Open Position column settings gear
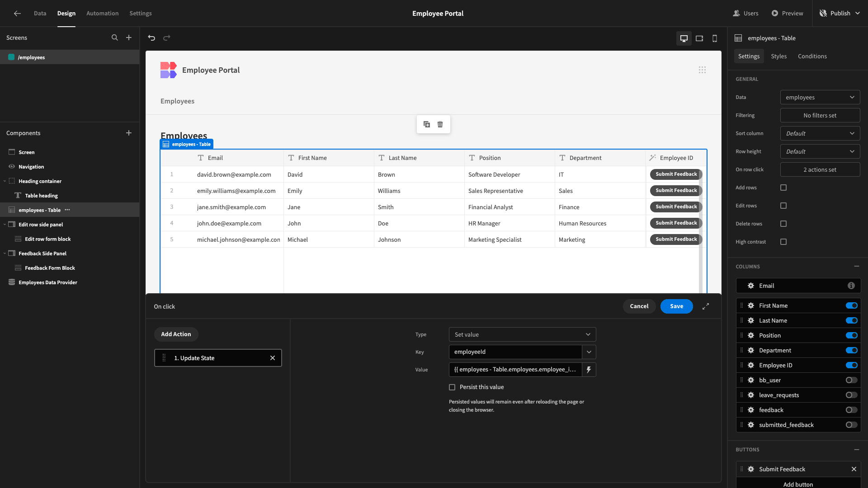 pos(751,336)
